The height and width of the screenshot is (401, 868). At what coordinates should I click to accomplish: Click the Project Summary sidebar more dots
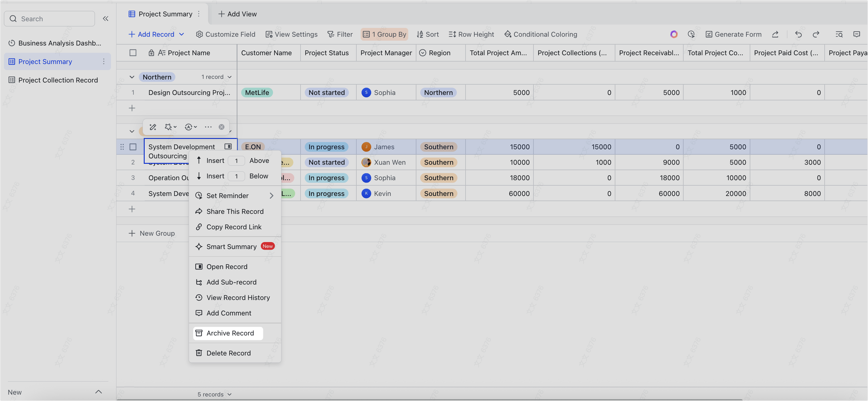coord(104,61)
